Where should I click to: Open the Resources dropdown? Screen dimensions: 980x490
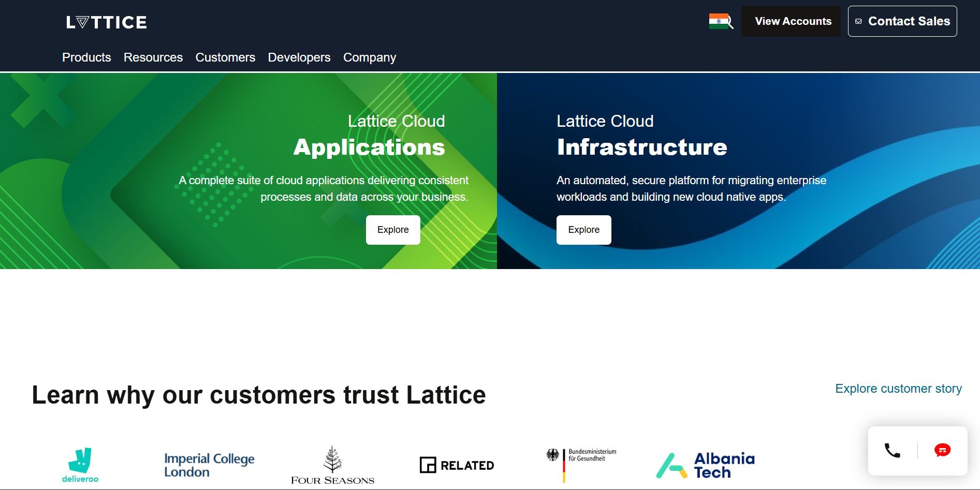153,57
